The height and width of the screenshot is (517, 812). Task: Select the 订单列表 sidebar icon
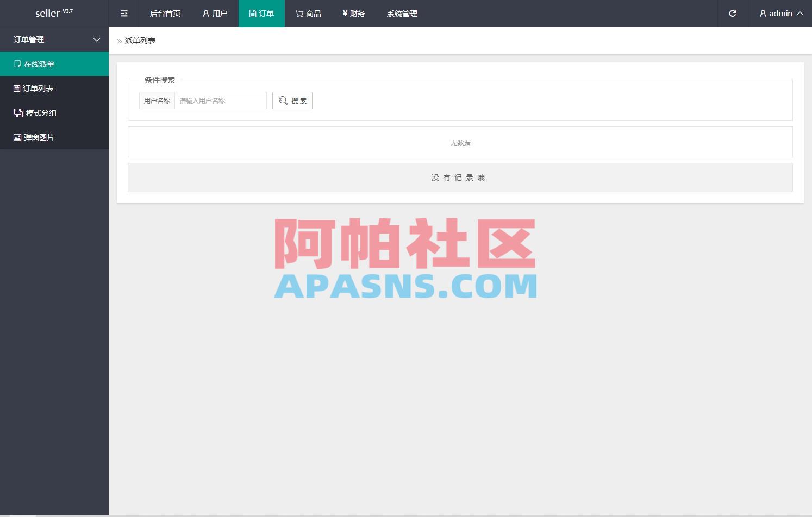pos(17,88)
